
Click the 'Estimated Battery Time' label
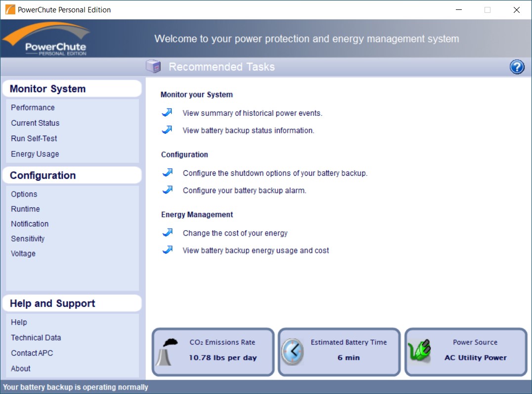[349, 343]
